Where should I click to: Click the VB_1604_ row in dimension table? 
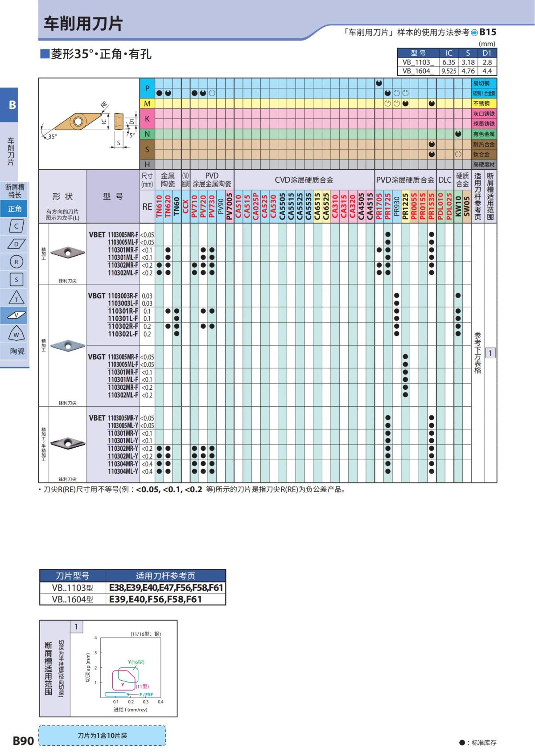pos(447,71)
